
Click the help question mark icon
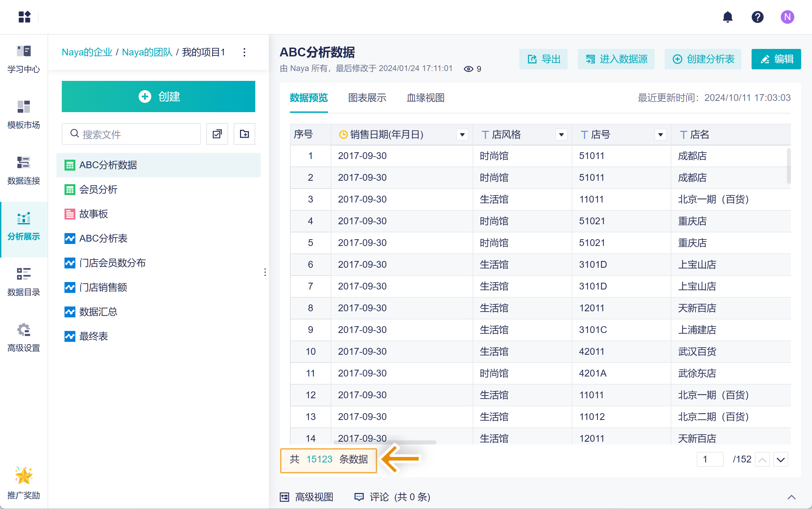pyautogui.click(x=757, y=17)
